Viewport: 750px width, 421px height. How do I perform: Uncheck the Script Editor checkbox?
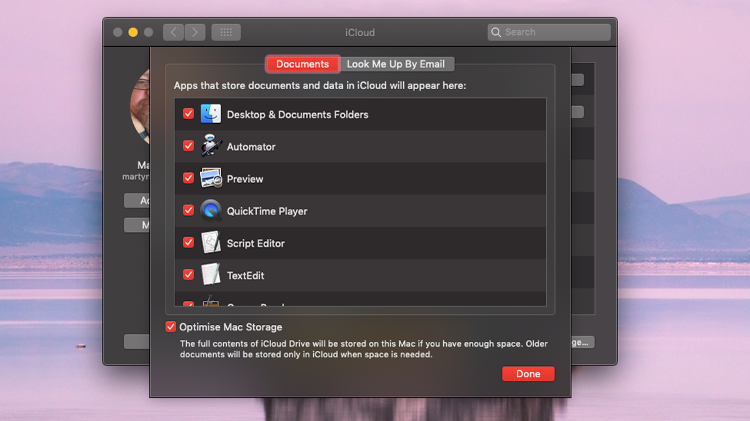click(x=188, y=242)
